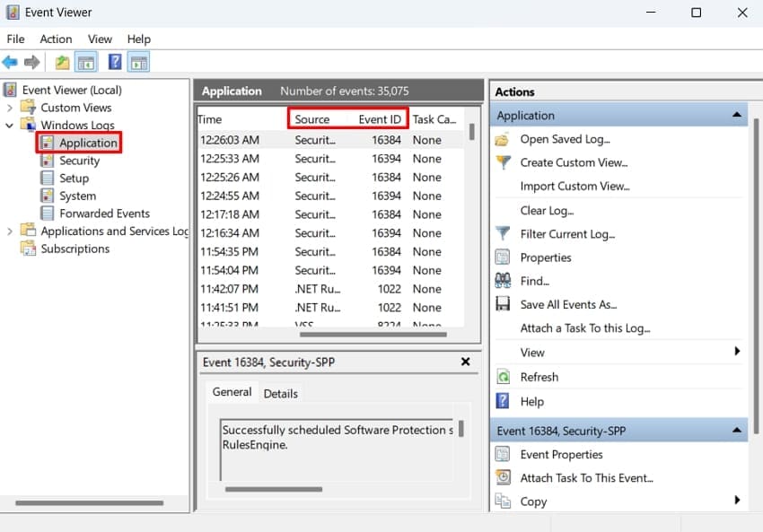This screenshot has height=532, width=763.
Task: Collapse the Application section in Actions pane
Action: click(737, 115)
